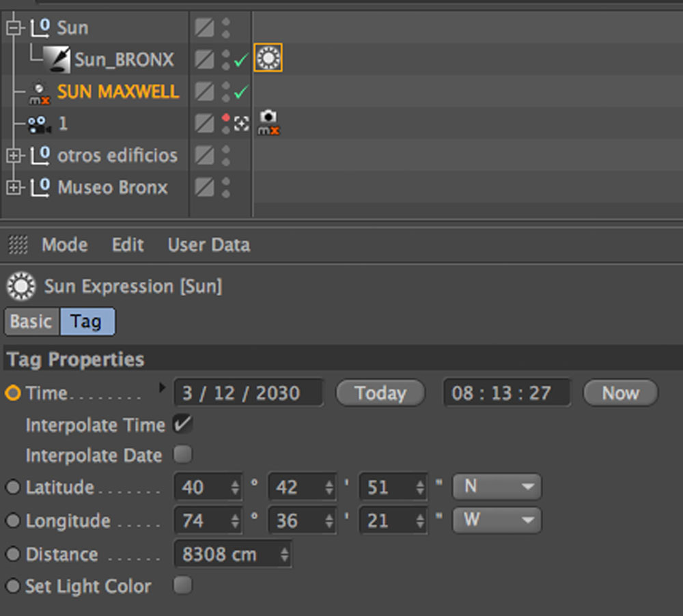
Task: Click the null icon of otros edificios
Action: pyautogui.click(x=40, y=156)
